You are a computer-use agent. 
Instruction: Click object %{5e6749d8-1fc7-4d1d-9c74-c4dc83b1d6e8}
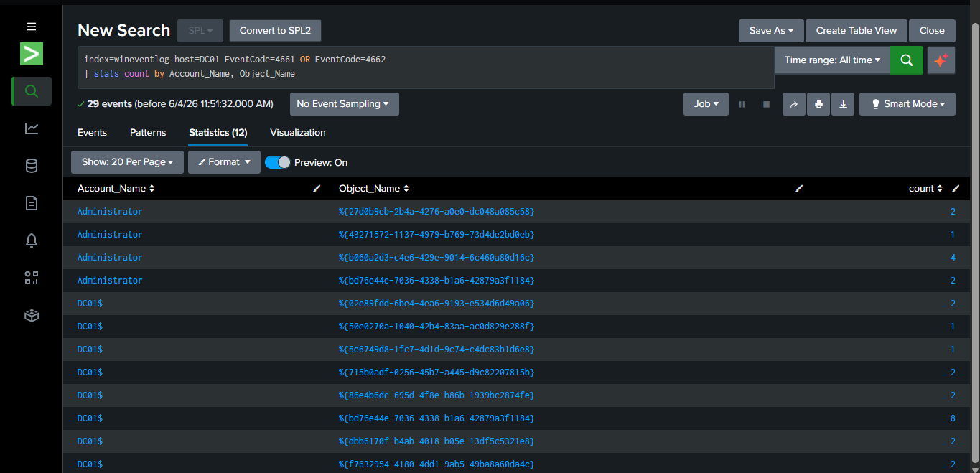[x=437, y=350]
